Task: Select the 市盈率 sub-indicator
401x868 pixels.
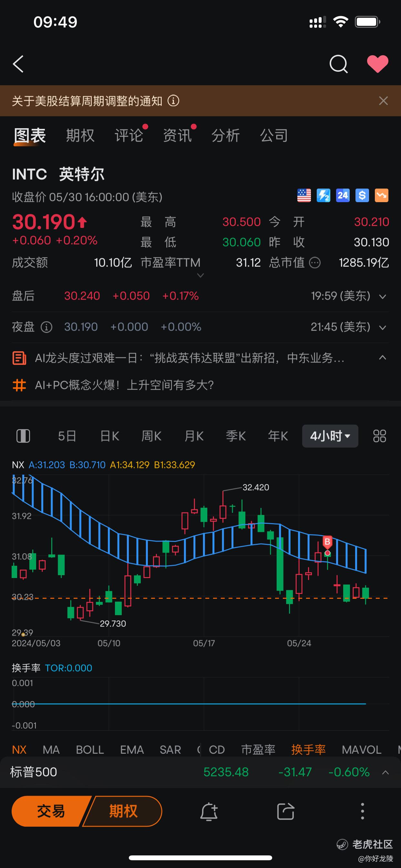Action: (x=258, y=750)
